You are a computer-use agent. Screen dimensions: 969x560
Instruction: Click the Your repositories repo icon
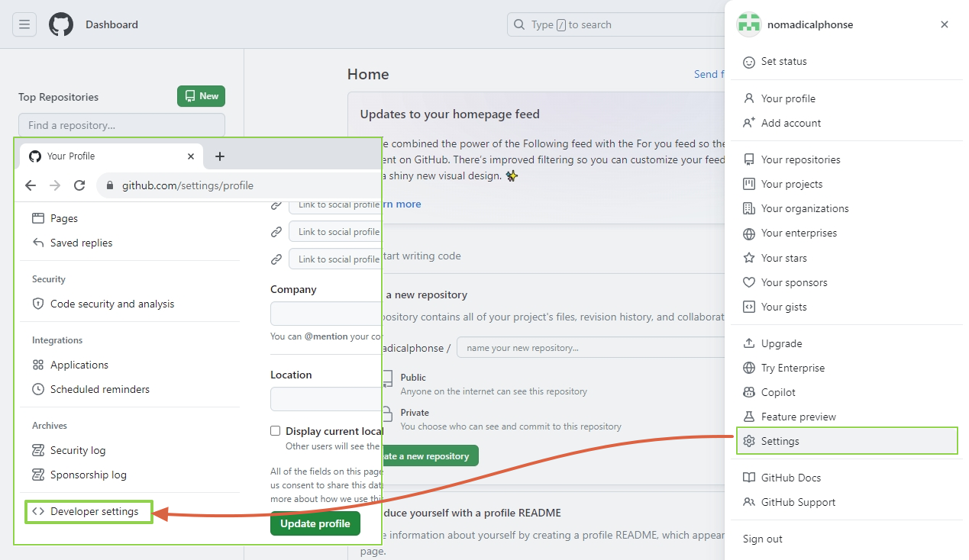coord(749,159)
